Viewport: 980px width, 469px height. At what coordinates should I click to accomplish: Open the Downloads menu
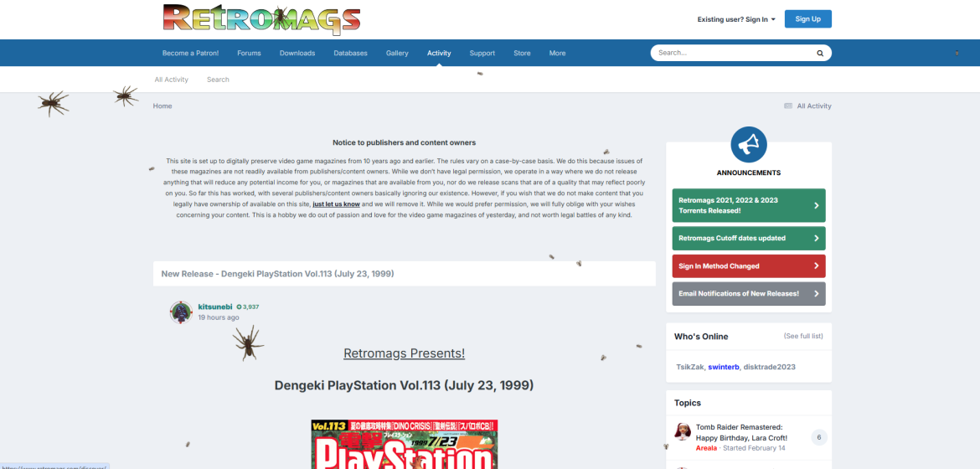click(x=297, y=53)
